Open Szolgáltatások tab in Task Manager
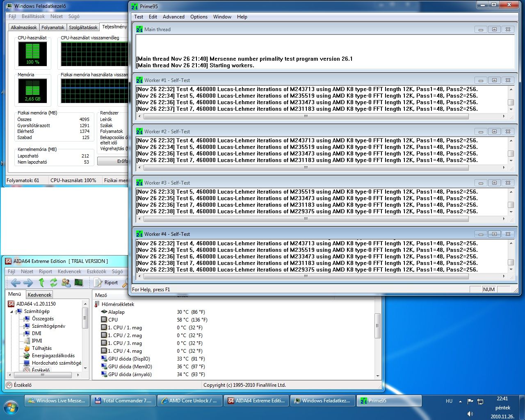 tap(83, 27)
